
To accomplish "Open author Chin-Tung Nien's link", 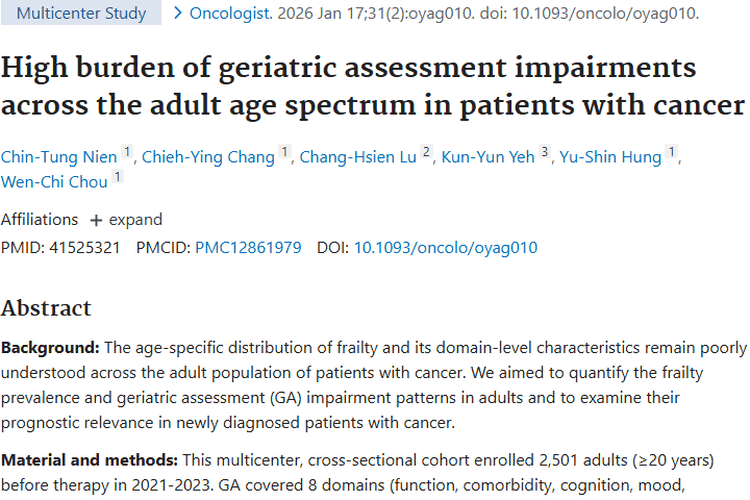I will [59, 156].
